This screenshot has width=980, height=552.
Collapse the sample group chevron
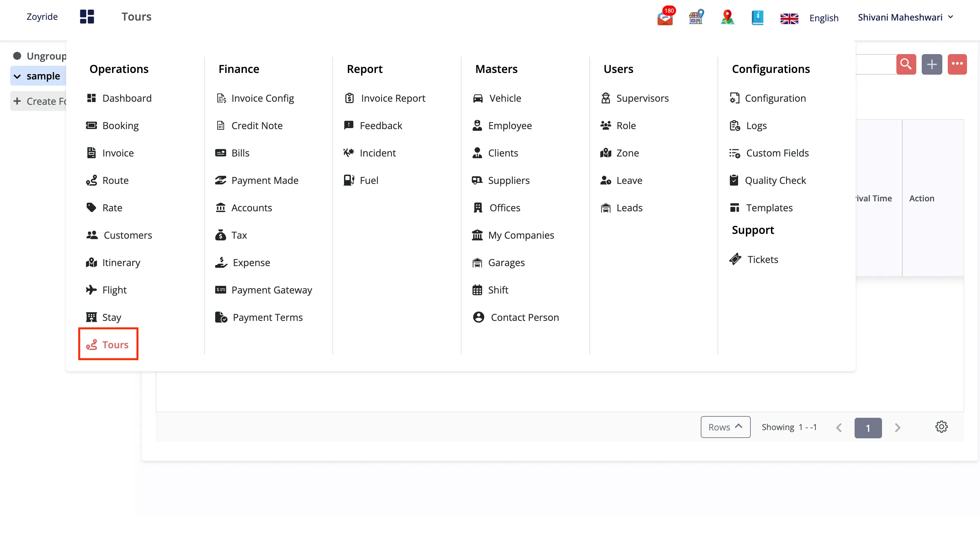pyautogui.click(x=17, y=76)
